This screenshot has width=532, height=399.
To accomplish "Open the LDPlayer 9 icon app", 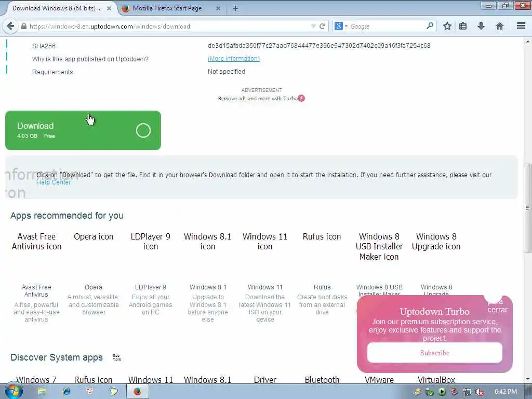I will [x=151, y=241].
